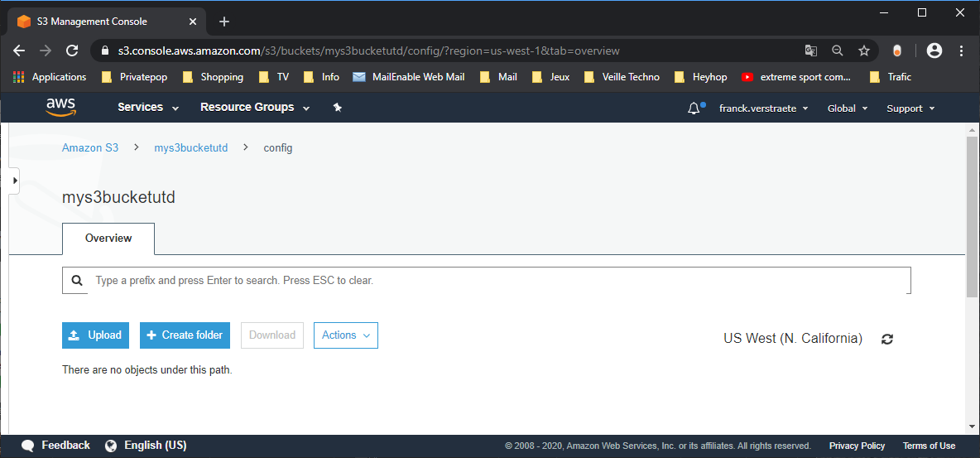Screen dimensions: 980x458
Task: Open the notifications bell icon
Action: click(693, 108)
